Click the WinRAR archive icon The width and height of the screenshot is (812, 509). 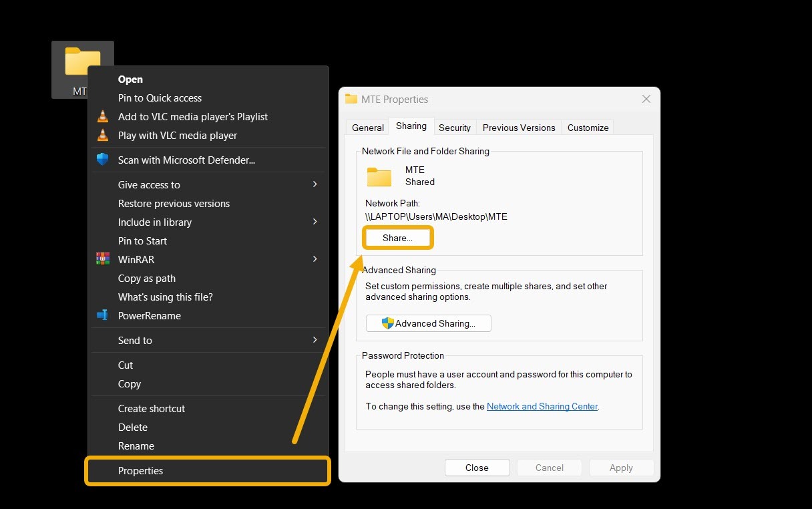coord(104,259)
